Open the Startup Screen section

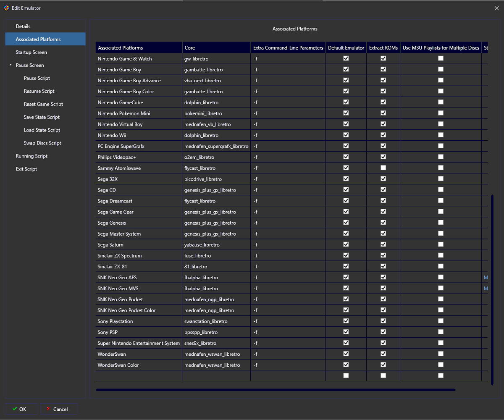click(x=45, y=52)
